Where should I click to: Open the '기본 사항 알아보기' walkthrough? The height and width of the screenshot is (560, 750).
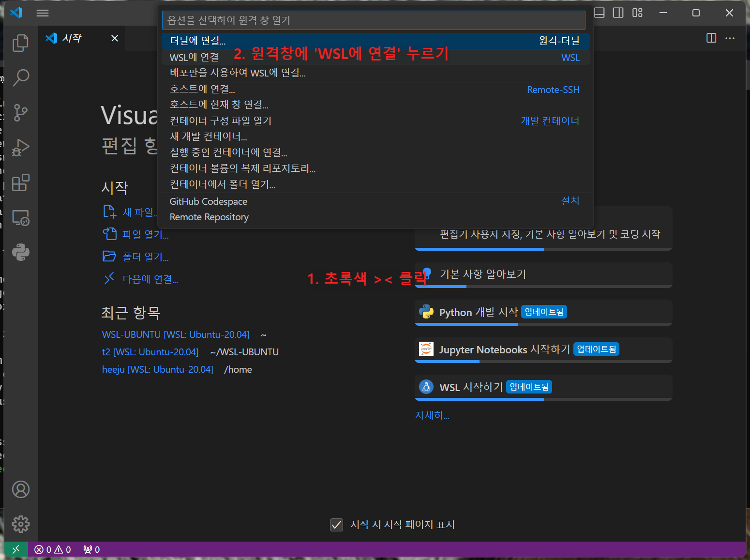pos(543,274)
